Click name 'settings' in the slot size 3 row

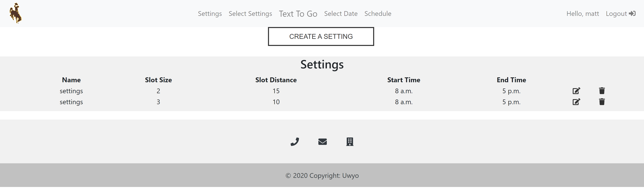click(71, 102)
